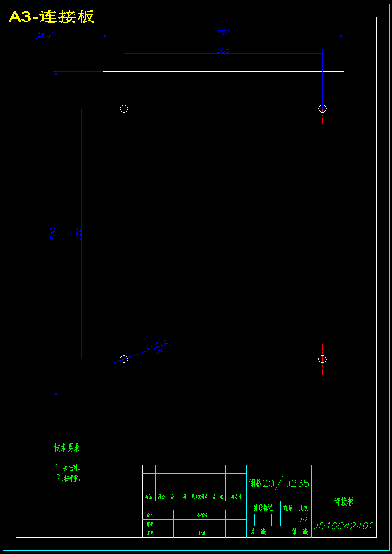
Task: Select the '其余' surface finish note
Action: pyautogui.click(x=44, y=35)
